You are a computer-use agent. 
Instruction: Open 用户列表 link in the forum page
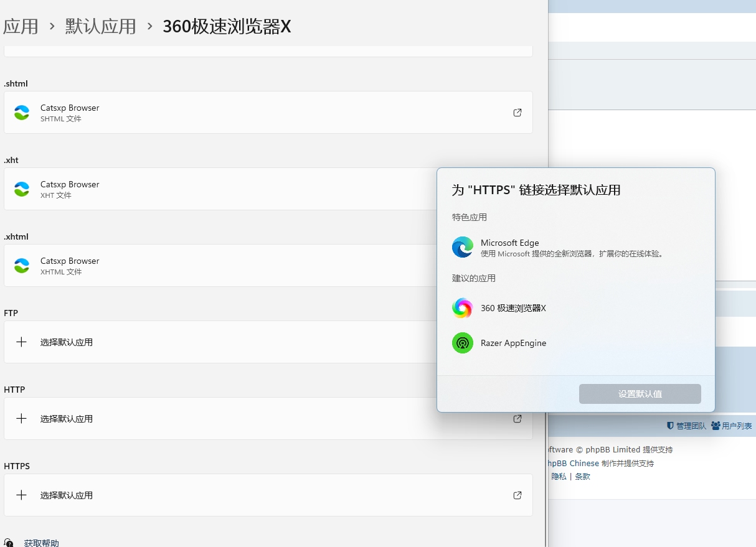click(737, 426)
